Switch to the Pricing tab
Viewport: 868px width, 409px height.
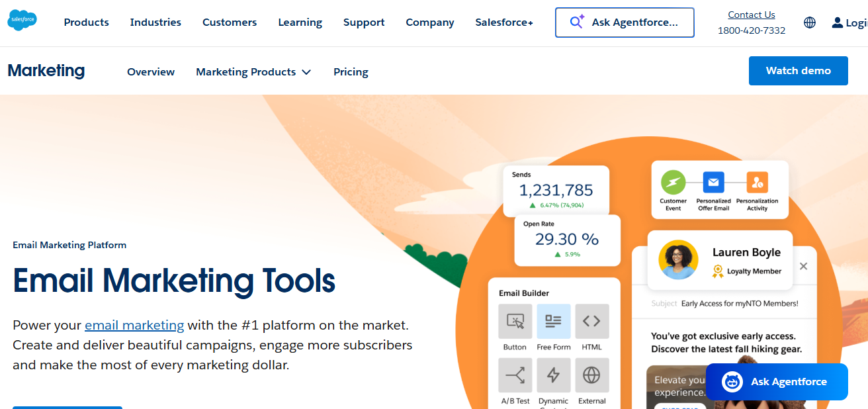351,71
